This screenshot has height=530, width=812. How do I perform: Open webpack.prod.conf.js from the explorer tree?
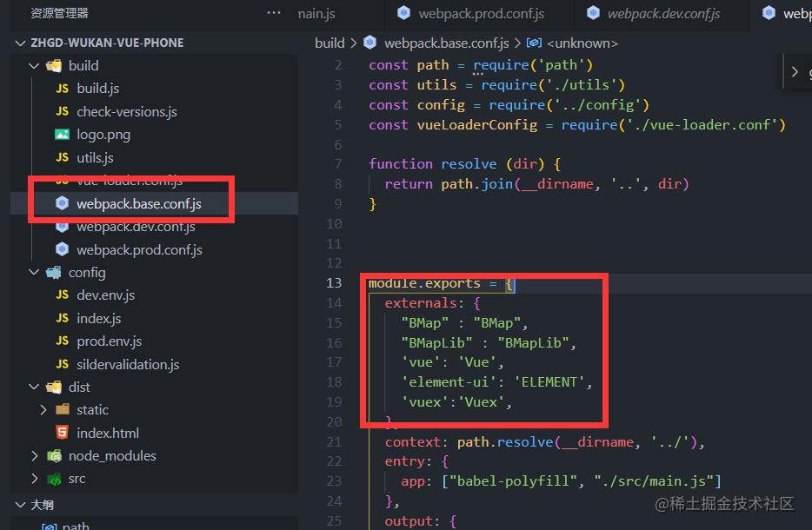[x=139, y=250]
